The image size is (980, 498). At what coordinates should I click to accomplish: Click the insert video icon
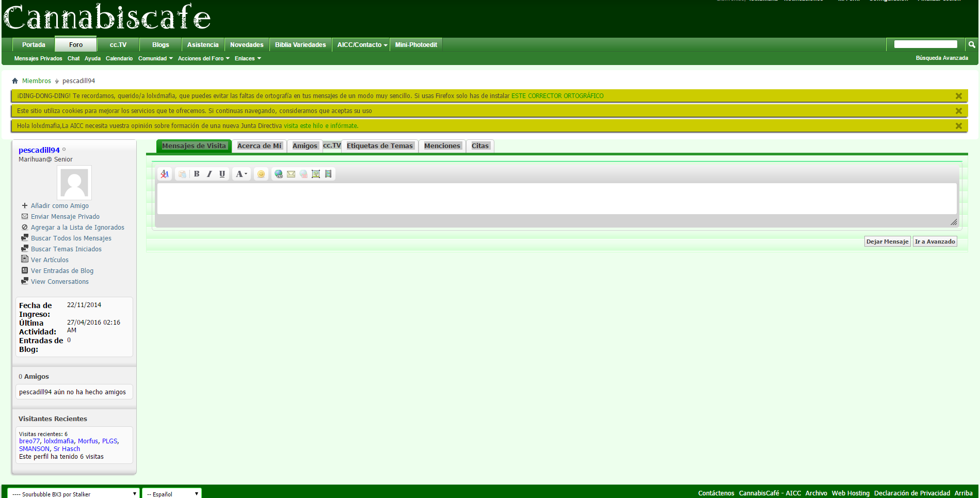pos(328,174)
